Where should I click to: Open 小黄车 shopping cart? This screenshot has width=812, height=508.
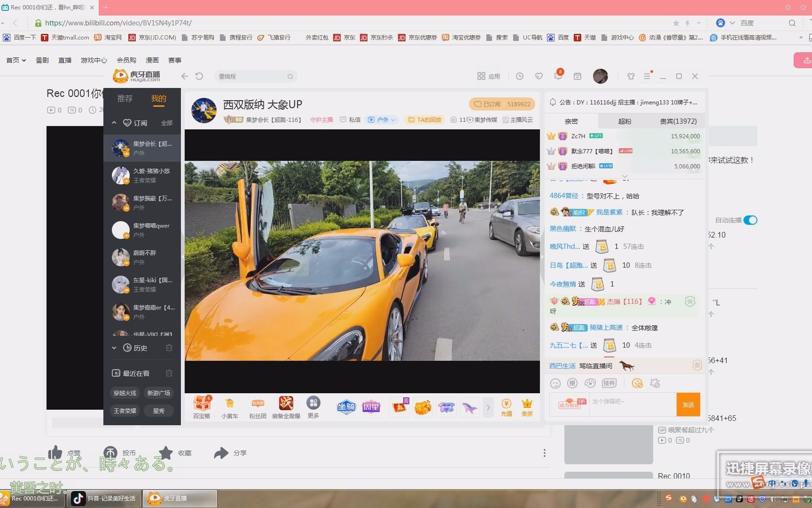[230, 407]
